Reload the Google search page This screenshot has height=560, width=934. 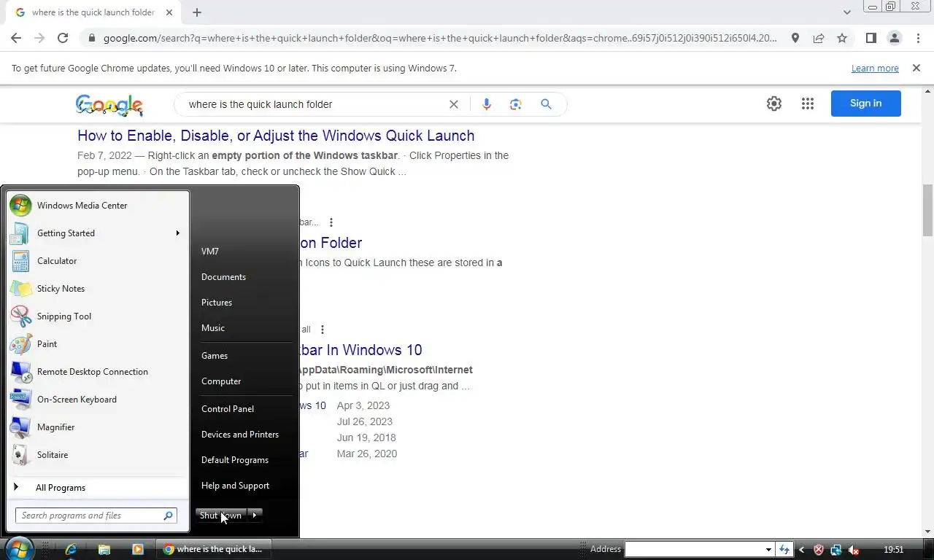click(63, 38)
